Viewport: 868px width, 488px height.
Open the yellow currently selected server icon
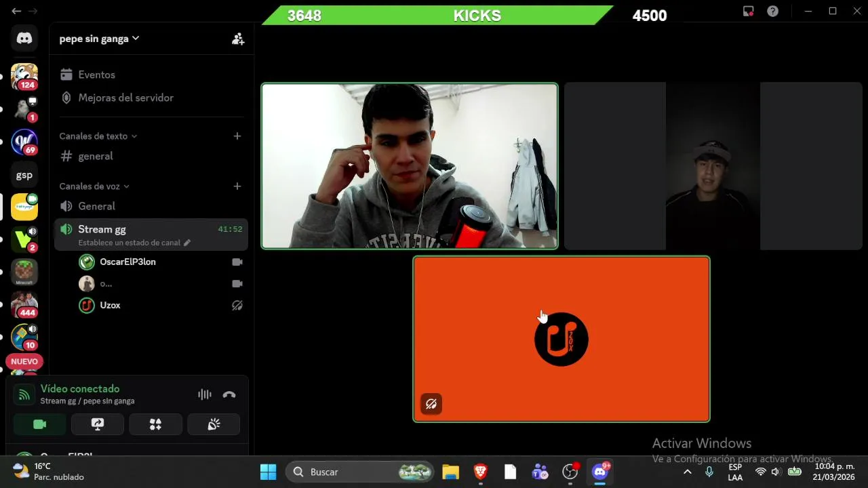[24, 207]
